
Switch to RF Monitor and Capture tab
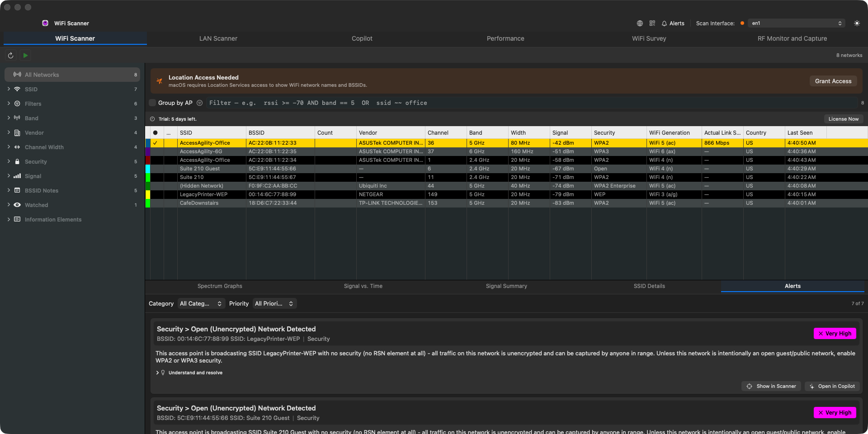(x=793, y=38)
